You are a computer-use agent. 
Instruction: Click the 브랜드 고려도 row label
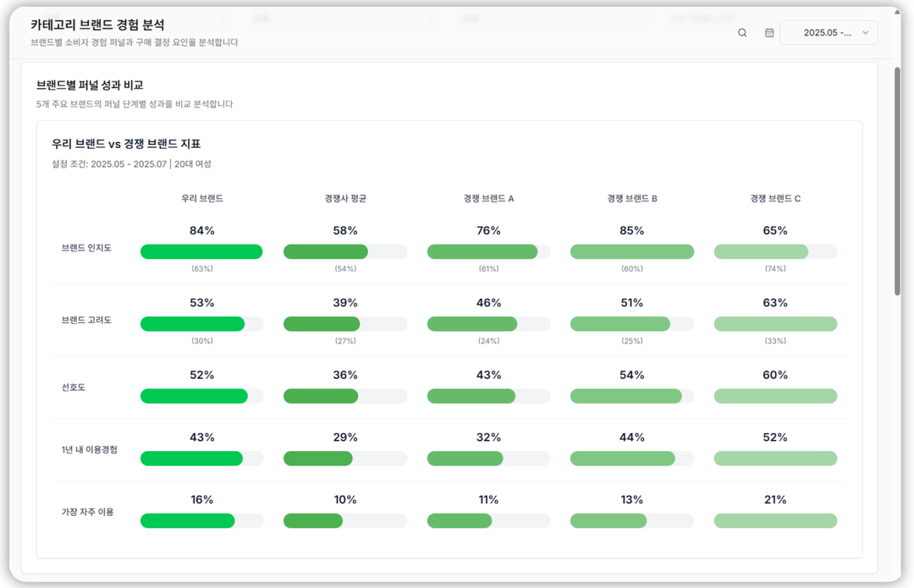(86, 321)
